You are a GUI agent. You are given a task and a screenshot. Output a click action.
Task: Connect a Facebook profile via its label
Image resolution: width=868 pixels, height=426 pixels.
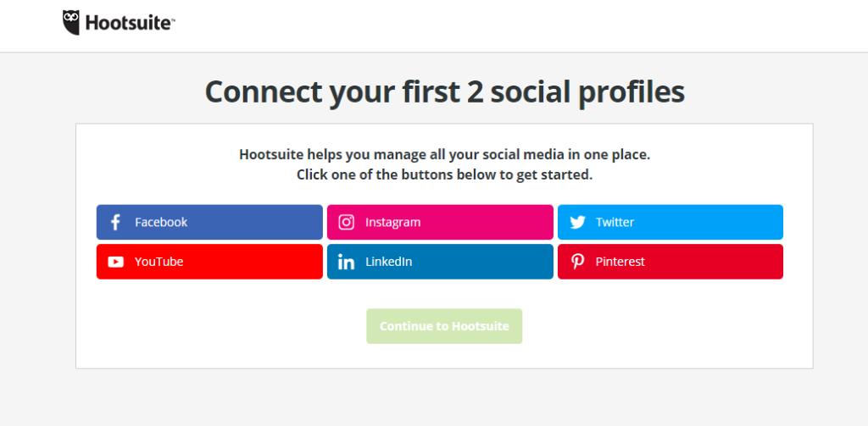161,222
